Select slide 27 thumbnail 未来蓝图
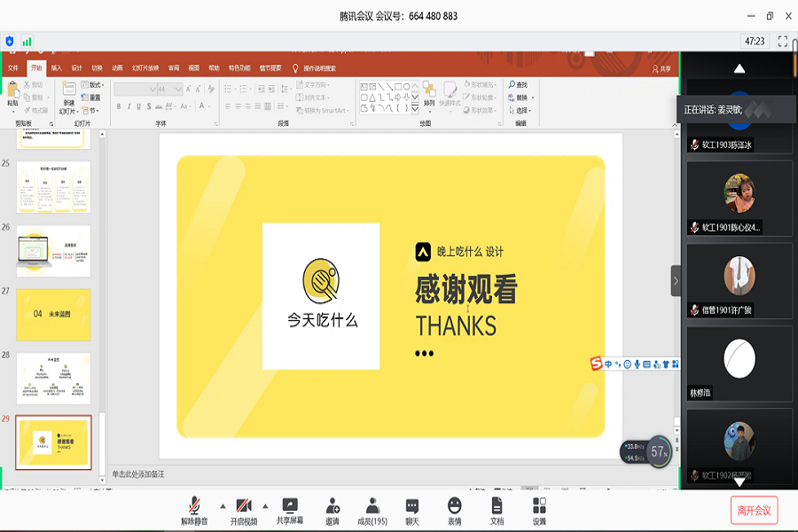 coord(53,314)
